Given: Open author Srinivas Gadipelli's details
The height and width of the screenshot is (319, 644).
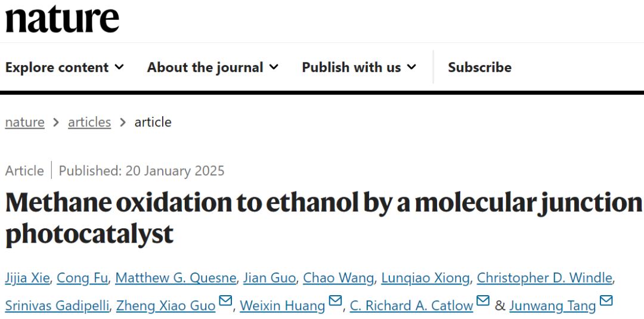Looking at the screenshot, I should [x=57, y=306].
